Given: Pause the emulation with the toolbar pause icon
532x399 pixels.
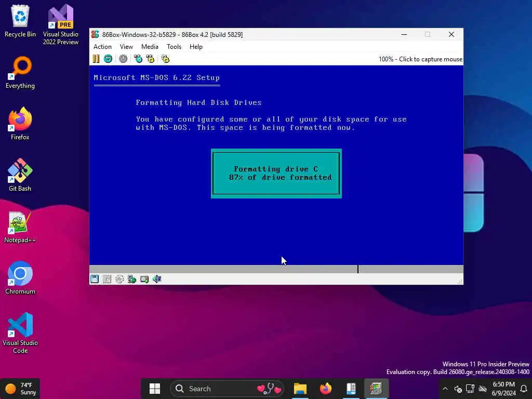Looking at the screenshot, I should pyautogui.click(x=96, y=59).
